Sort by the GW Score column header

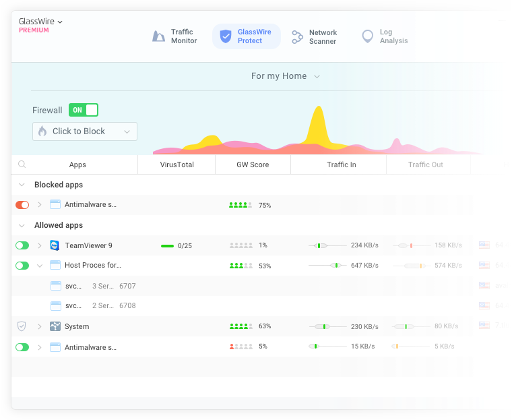pyautogui.click(x=253, y=164)
